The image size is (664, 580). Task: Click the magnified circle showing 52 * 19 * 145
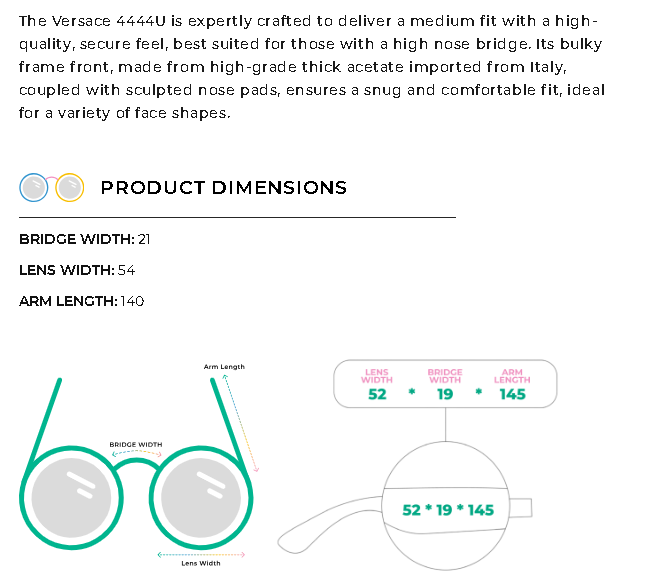pyautogui.click(x=446, y=509)
